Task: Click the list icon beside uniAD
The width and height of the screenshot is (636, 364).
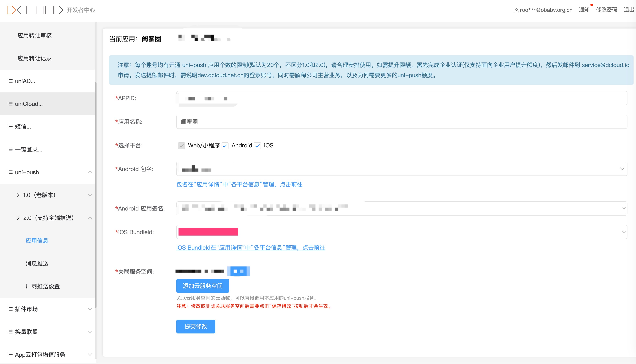Action: coord(10,81)
